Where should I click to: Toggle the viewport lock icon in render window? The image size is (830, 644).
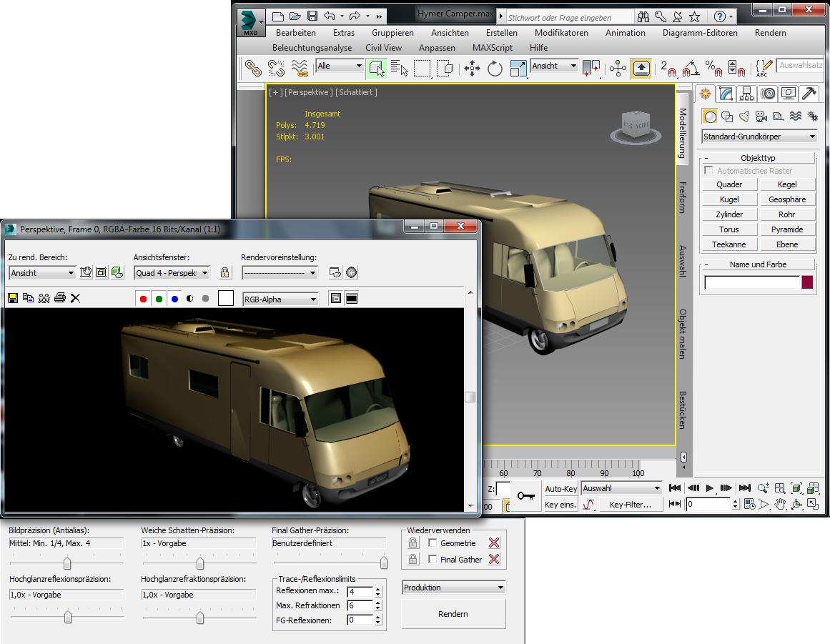[225, 272]
